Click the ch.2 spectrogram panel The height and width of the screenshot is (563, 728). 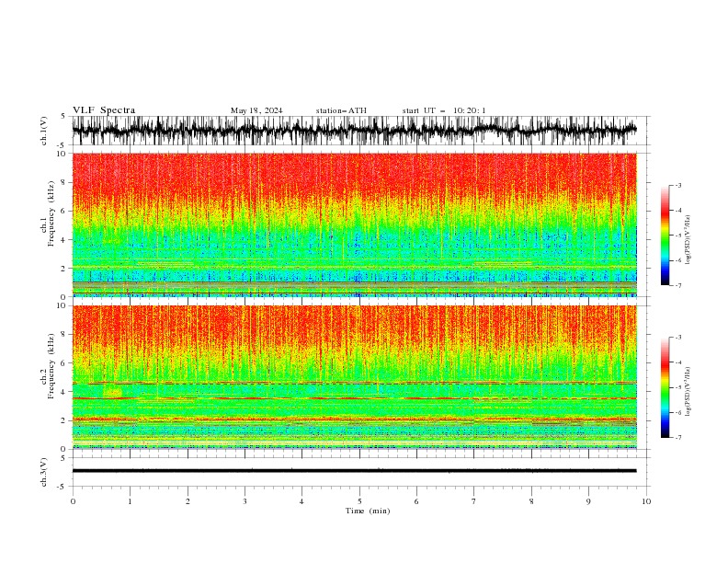tap(354, 377)
